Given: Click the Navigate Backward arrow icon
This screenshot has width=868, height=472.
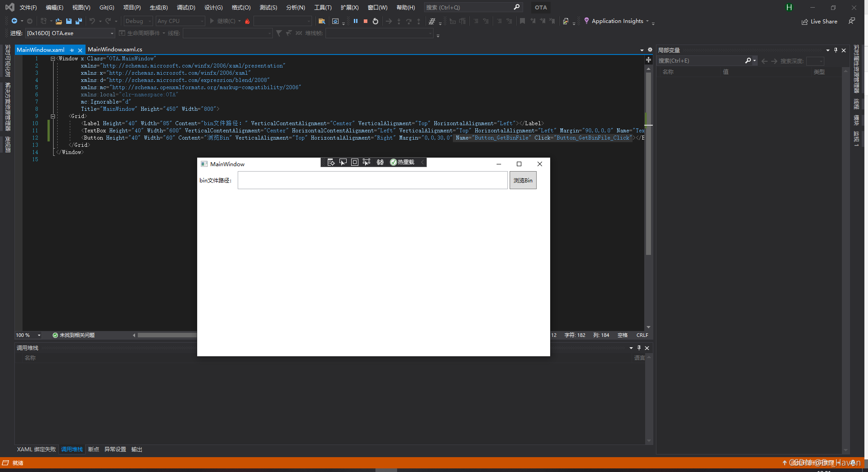Looking at the screenshot, I should [x=14, y=21].
